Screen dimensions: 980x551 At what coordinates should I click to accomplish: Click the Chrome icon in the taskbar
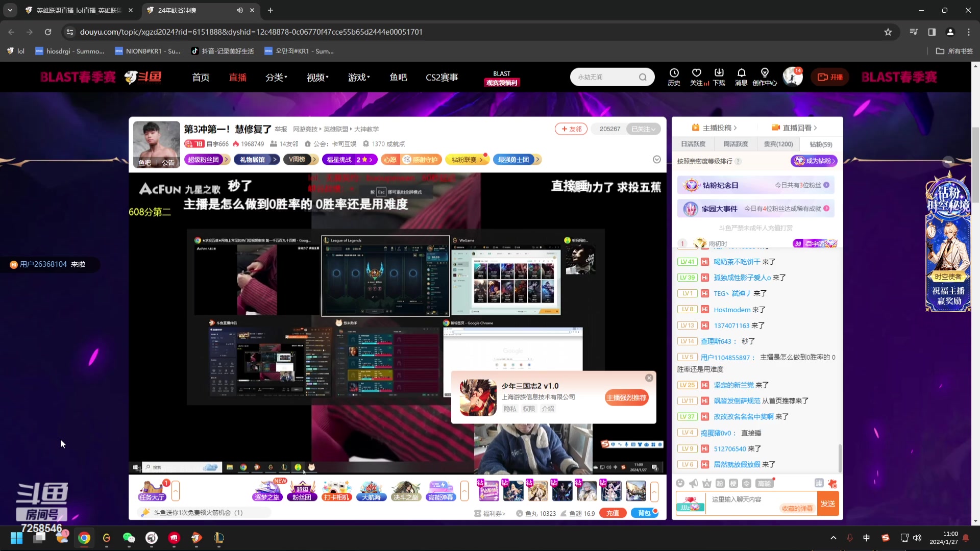(84, 538)
